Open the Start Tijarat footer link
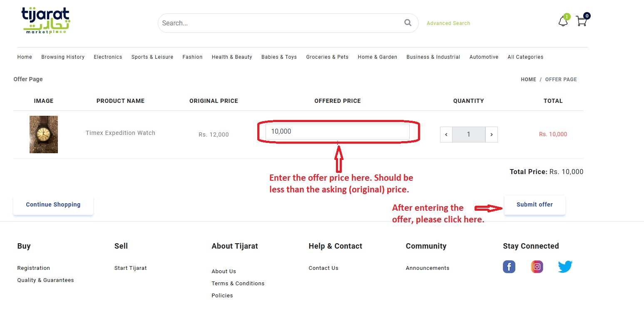This screenshot has width=644, height=309. coord(130,268)
